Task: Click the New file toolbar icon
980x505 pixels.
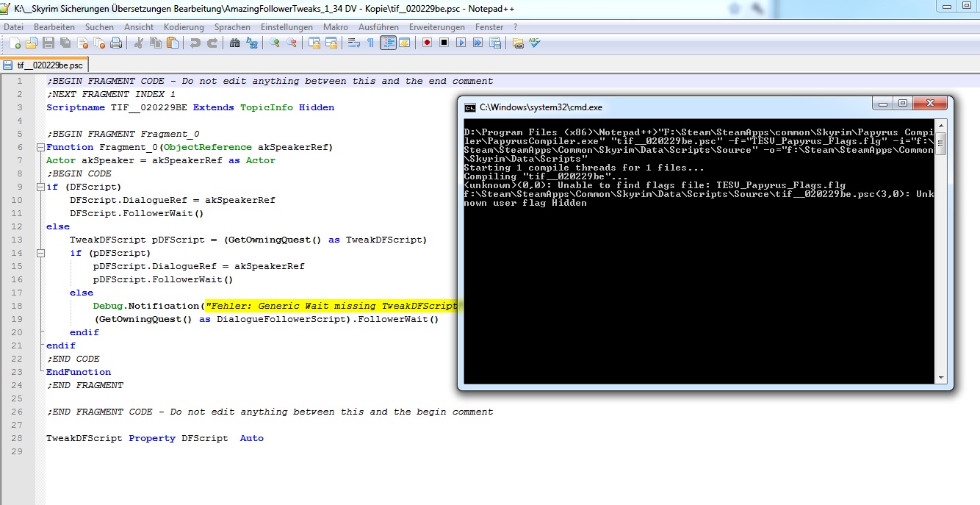Action: pyautogui.click(x=15, y=43)
